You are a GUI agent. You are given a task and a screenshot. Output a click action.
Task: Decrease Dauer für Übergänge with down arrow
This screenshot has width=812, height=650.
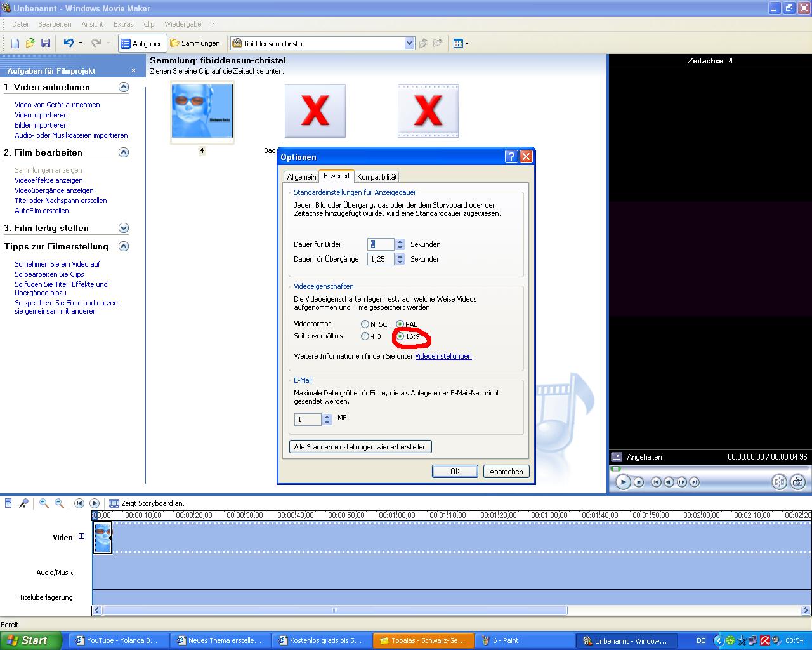tap(400, 262)
